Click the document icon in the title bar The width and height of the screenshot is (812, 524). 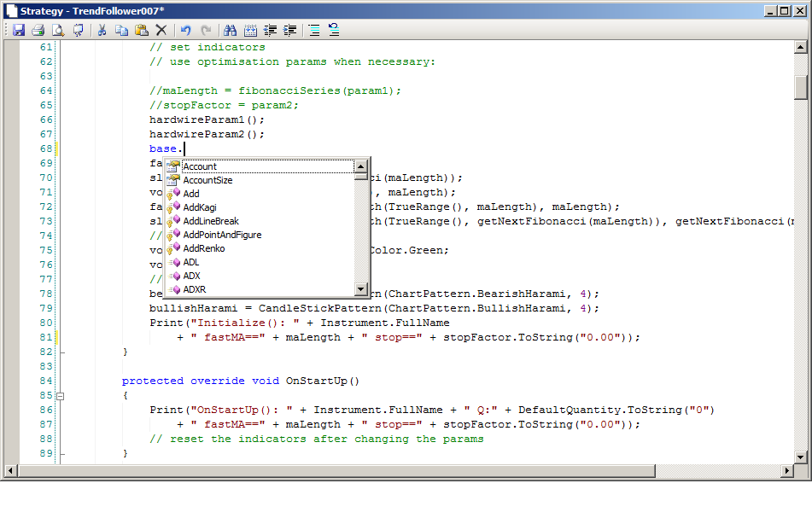click(x=11, y=11)
